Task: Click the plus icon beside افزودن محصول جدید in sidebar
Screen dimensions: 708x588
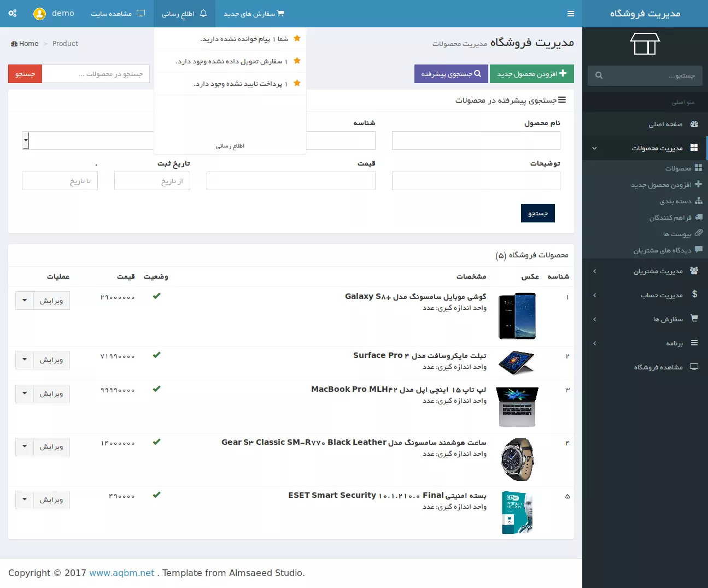Action: (x=699, y=184)
